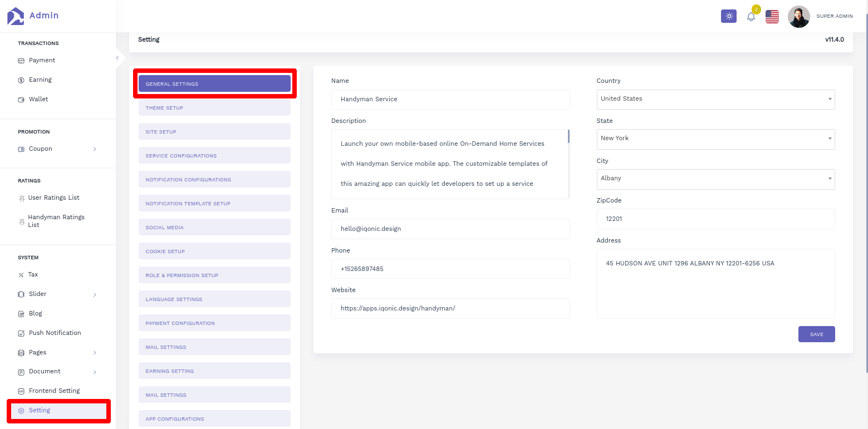
Task: Click the Payment sidebar icon
Action: [x=21, y=61]
